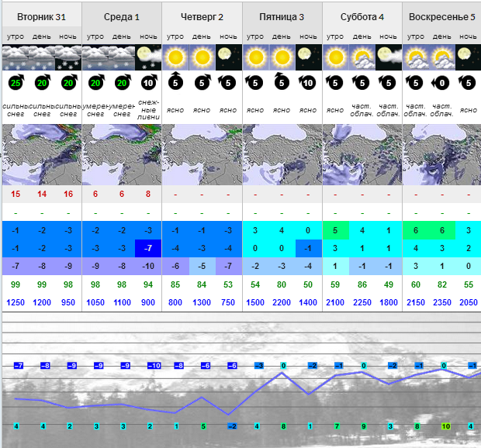
Task: Click Sunday morning partly cloudy icon
Action: 416,57
